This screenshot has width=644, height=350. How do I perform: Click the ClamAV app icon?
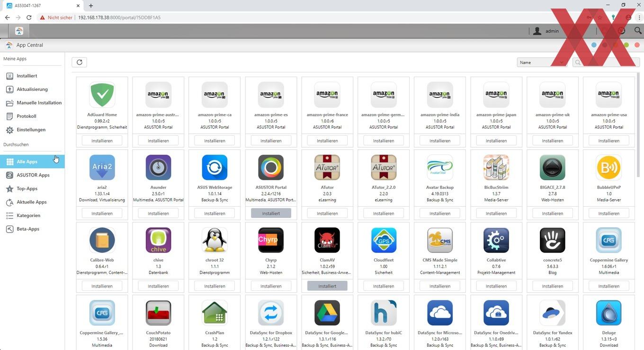click(327, 240)
